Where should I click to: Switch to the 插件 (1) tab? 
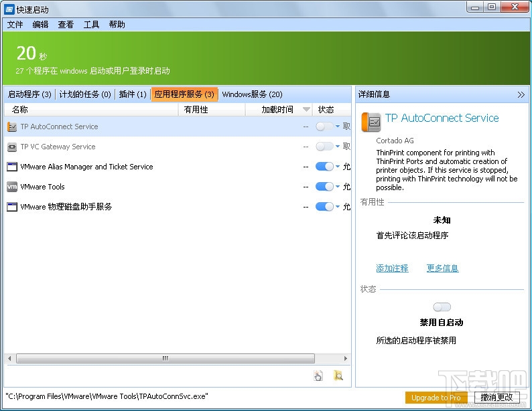pyautogui.click(x=133, y=94)
